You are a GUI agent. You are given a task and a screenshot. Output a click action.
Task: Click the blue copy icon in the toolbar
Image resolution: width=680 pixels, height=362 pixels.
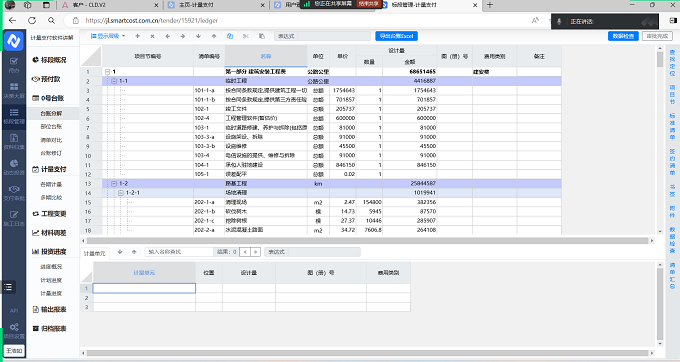[230, 36]
